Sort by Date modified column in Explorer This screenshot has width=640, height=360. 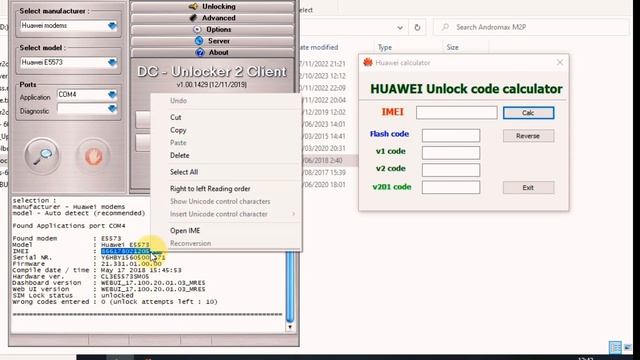tap(319, 47)
